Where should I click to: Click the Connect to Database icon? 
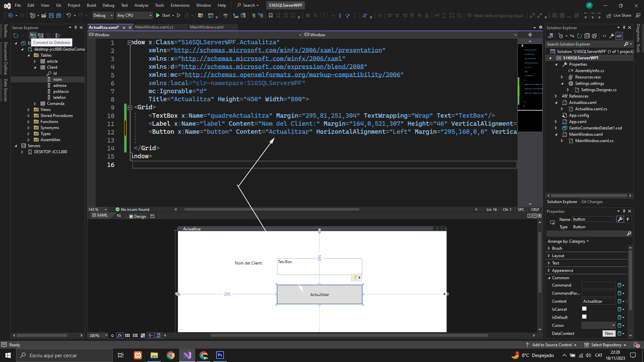[x=33, y=35]
